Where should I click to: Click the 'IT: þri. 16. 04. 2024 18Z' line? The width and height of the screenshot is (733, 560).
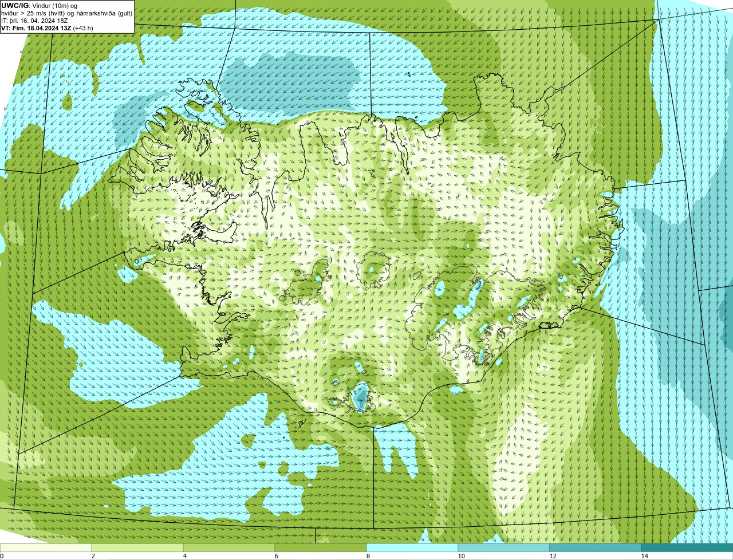click(34, 20)
